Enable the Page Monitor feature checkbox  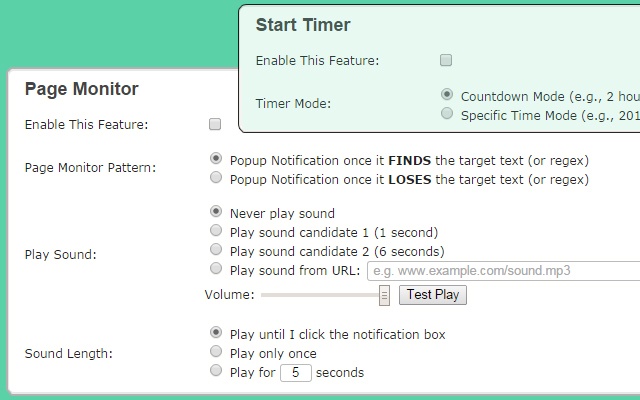pos(215,125)
